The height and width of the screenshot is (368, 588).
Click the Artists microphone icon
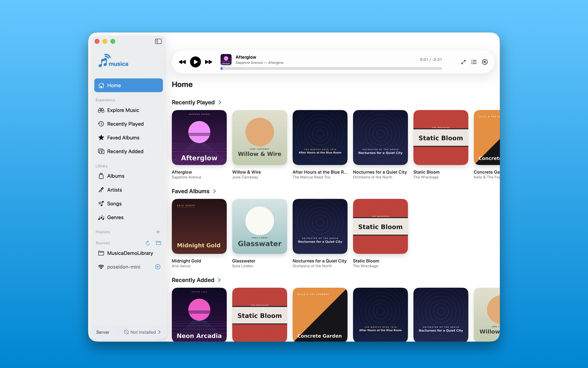point(101,190)
